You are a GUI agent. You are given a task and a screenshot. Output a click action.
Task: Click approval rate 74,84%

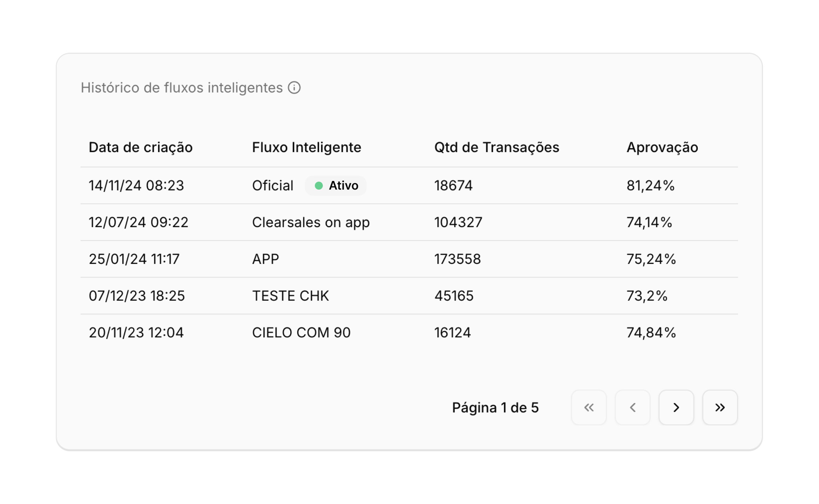651,332
